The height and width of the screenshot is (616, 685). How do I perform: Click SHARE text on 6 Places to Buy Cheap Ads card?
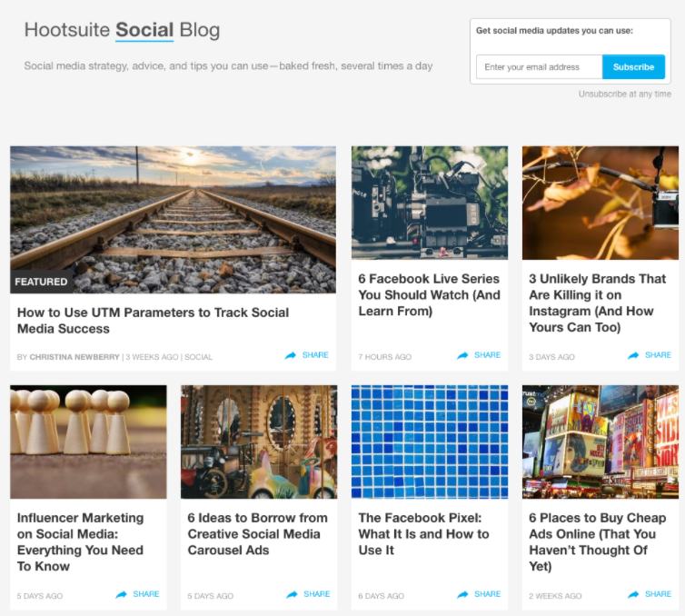(x=659, y=593)
